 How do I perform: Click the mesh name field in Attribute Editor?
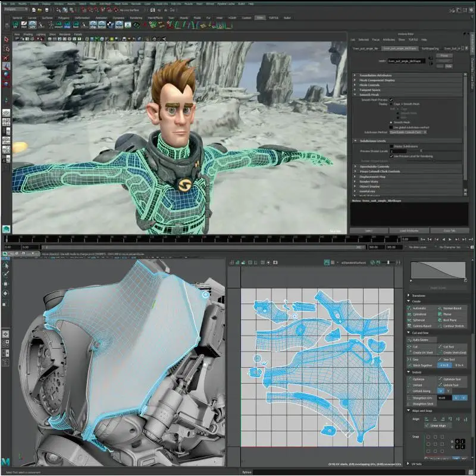point(406,61)
